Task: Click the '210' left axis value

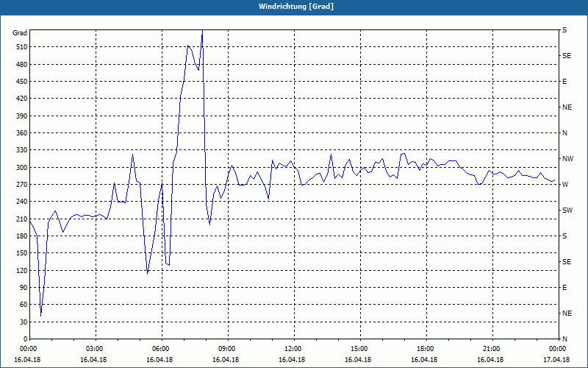Action: [x=22, y=219]
